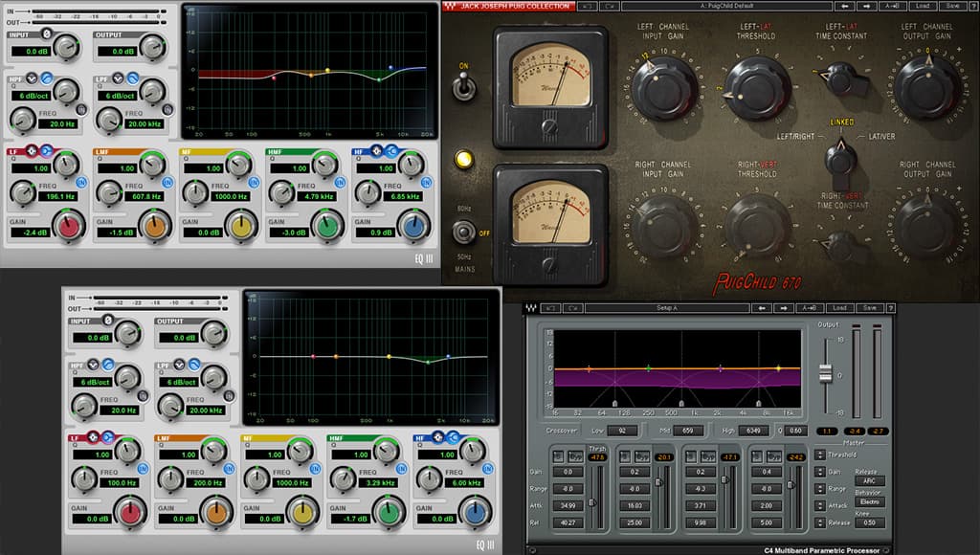Screen dimensions: 980x555
Task: Click the PuigChild LINKED mode selector knob
Action: coord(840,158)
